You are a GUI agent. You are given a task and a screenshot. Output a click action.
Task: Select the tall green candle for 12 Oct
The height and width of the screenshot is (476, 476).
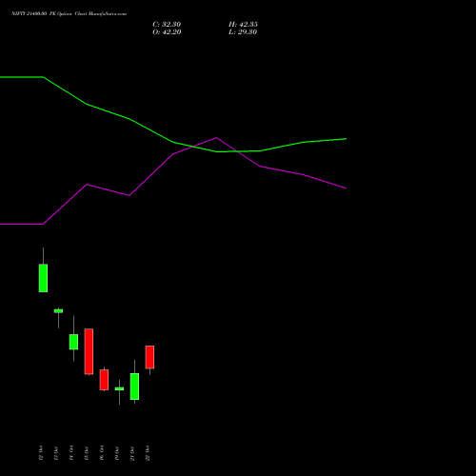(x=43, y=278)
